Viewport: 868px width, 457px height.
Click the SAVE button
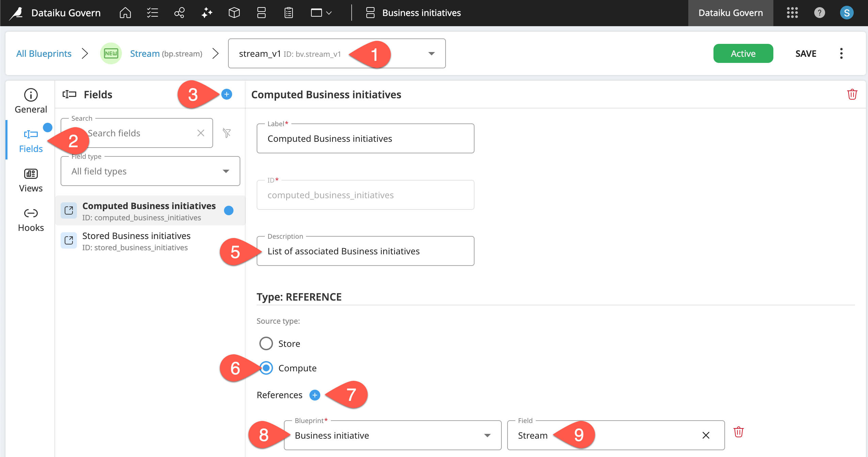805,53
